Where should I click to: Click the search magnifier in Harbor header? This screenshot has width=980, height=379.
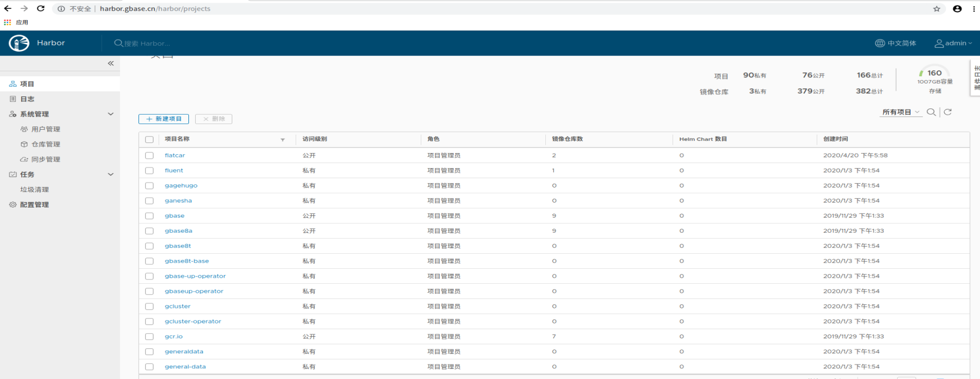118,43
